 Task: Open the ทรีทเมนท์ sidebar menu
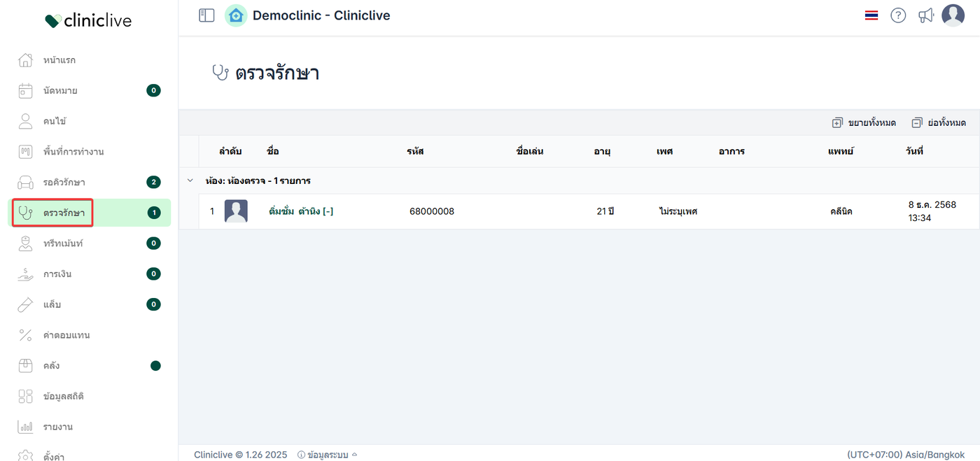tap(63, 243)
